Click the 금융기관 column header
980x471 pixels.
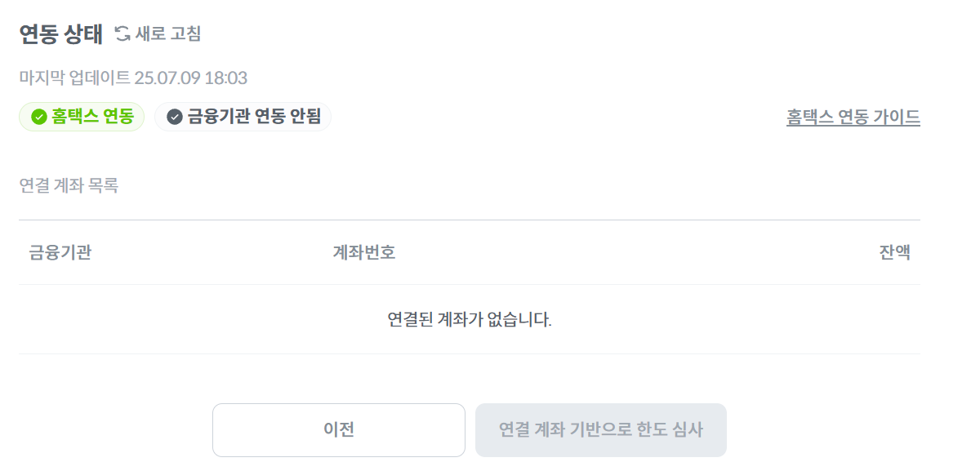pyautogui.click(x=60, y=252)
